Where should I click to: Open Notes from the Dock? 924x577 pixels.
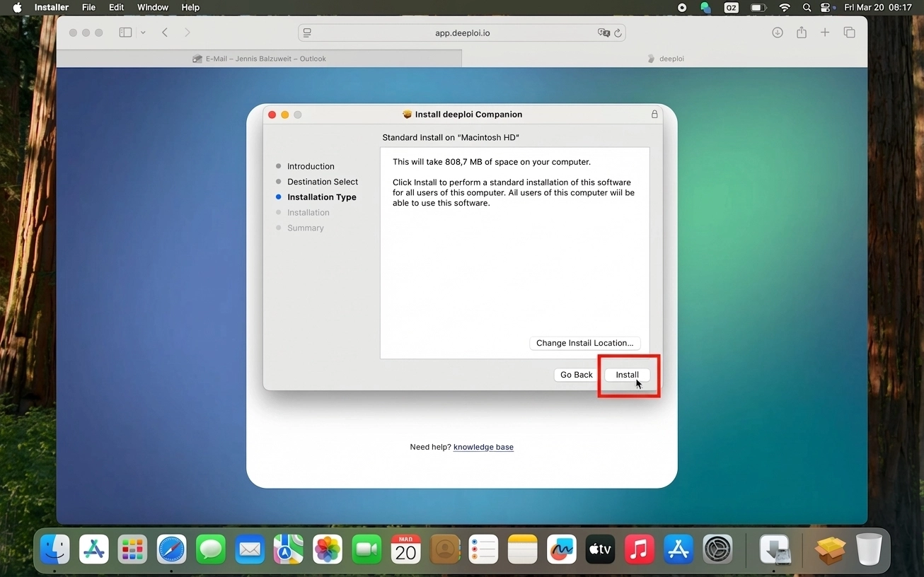pos(522,549)
